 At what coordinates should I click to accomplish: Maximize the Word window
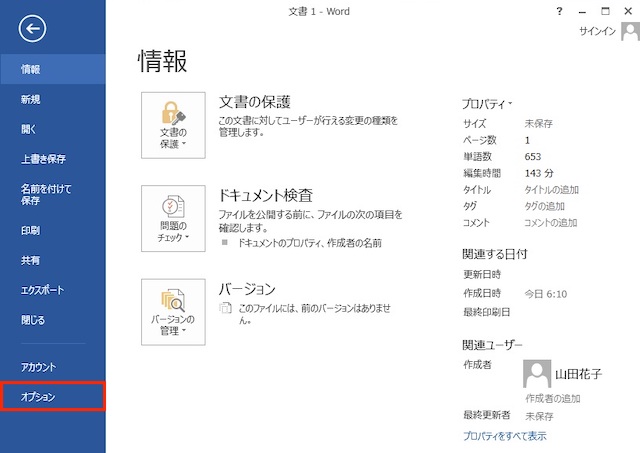pos(605,11)
